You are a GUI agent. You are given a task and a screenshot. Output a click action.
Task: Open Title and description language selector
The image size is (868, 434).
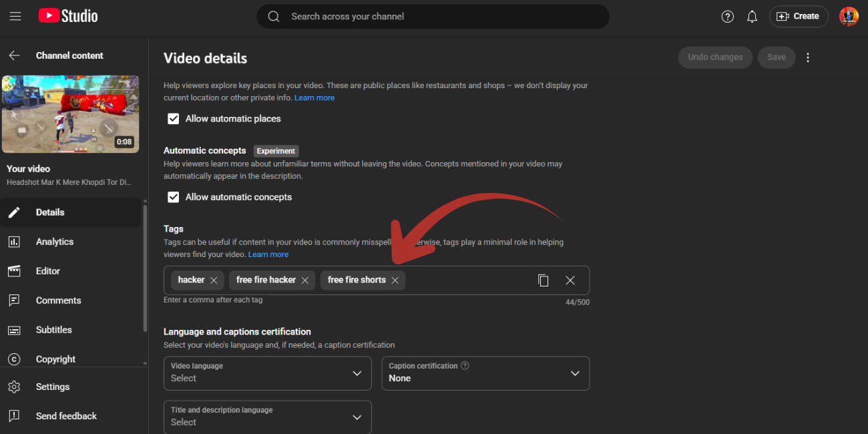(x=267, y=417)
